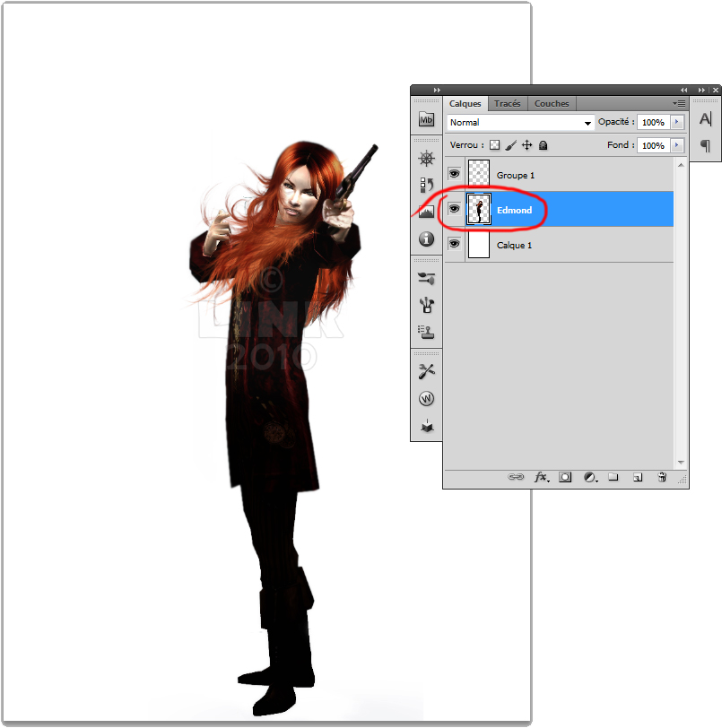722x728 pixels.
Task: Click the create new layer icon
Action: 638,478
